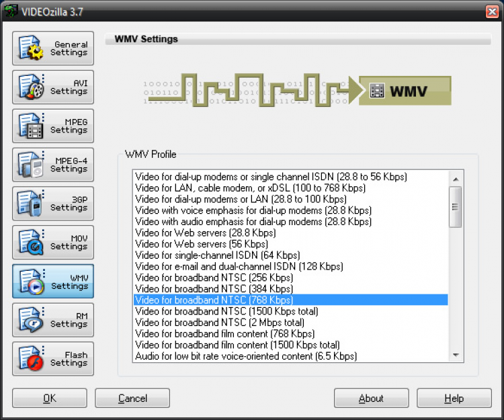Select Web servers (56 Kbps) profile
504x420 pixels.
(290, 244)
